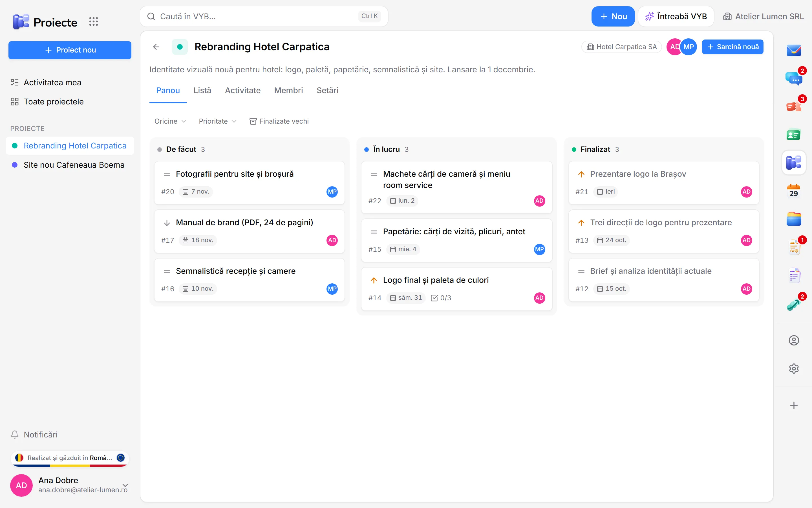
Task: Open the app launcher grid icon
Action: (93, 22)
